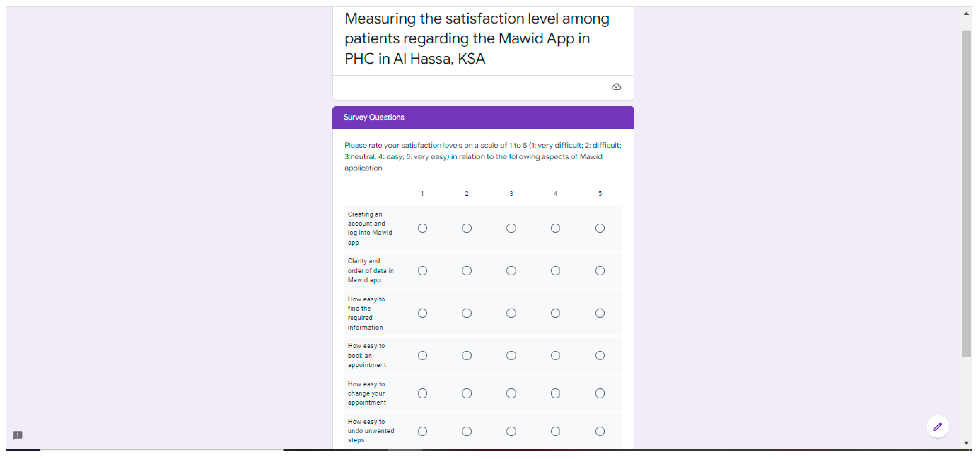The width and height of the screenshot is (980, 459).
Task: Click the cloud save status icon
Action: (616, 87)
